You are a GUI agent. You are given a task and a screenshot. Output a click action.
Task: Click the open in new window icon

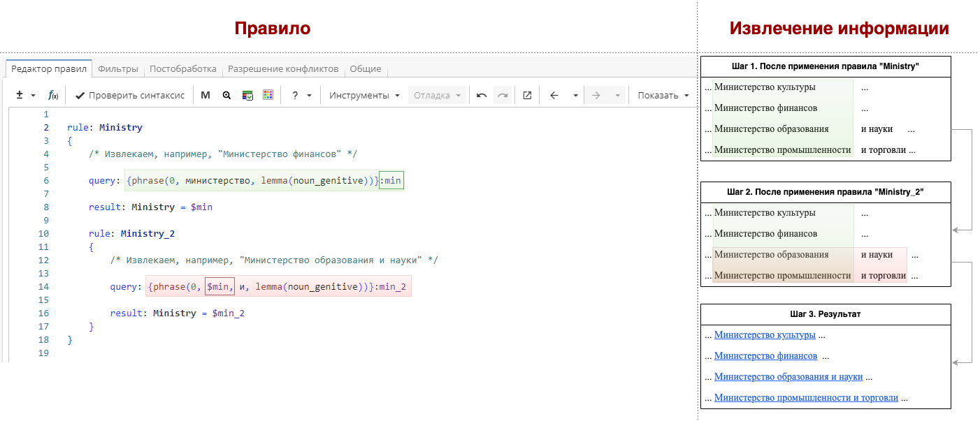pos(527,95)
